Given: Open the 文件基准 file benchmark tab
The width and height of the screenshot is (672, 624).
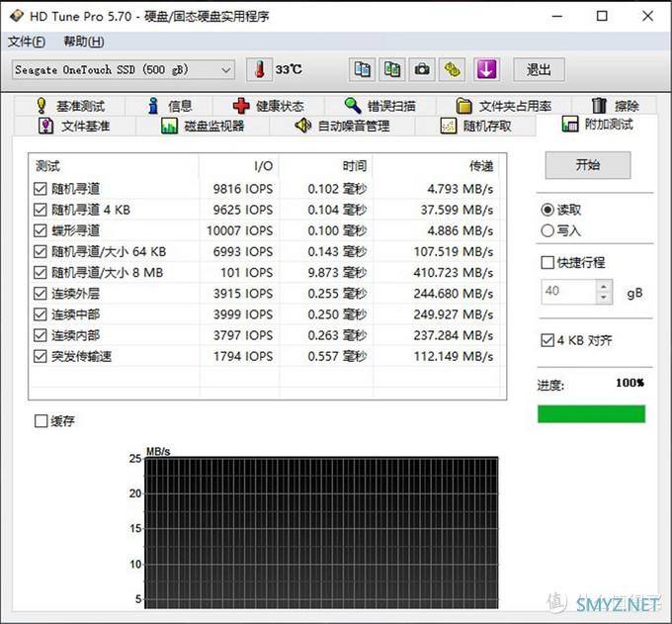Looking at the screenshot, I should [74, 127].
